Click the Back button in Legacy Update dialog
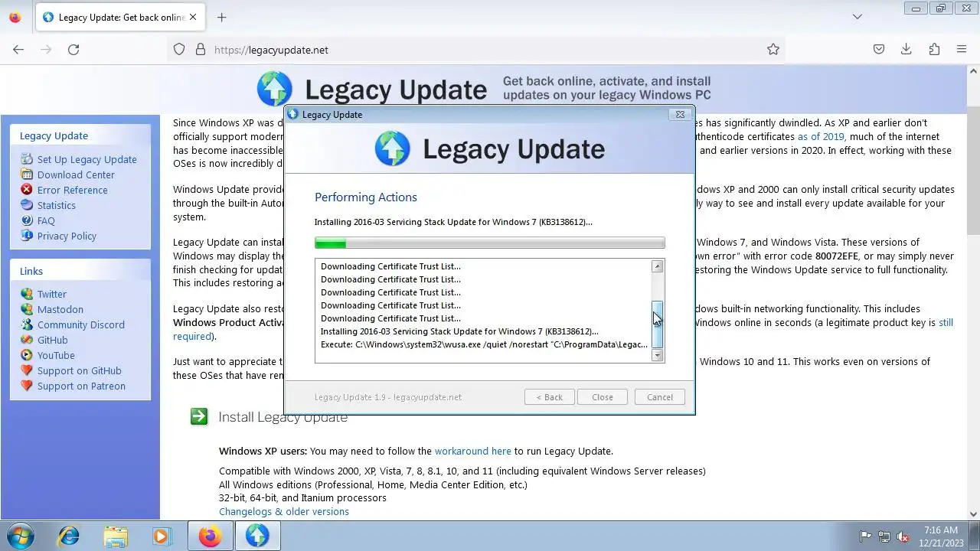Viewport: 980px width, 551px height. pyautogui.click(x=549, y=397)
